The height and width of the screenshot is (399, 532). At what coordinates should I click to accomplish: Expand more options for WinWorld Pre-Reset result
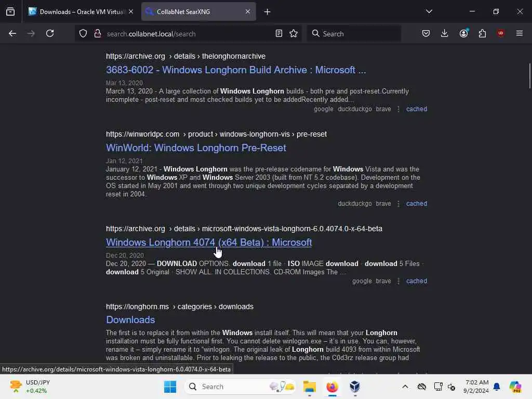click(x=398, y=204)
